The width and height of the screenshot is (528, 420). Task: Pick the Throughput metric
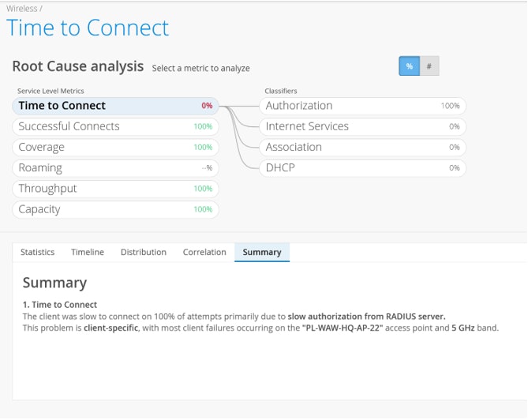tap(115, 189)
